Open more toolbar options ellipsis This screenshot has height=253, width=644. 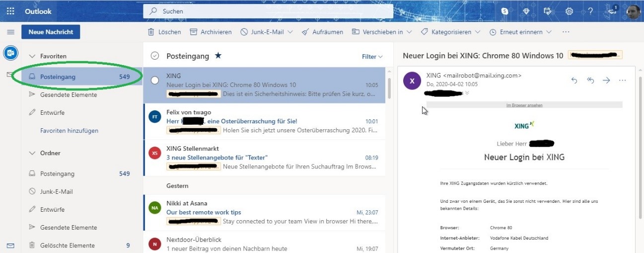566,32
